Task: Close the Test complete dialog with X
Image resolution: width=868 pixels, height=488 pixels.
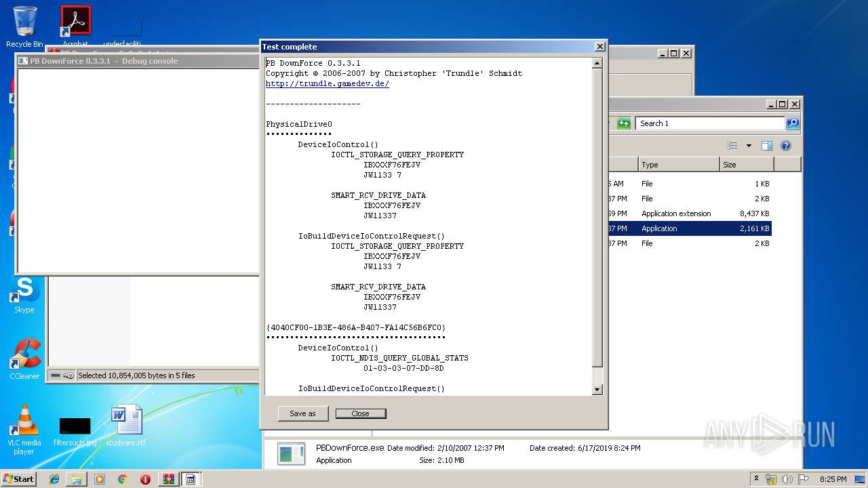Action: [x=599, y=47]
